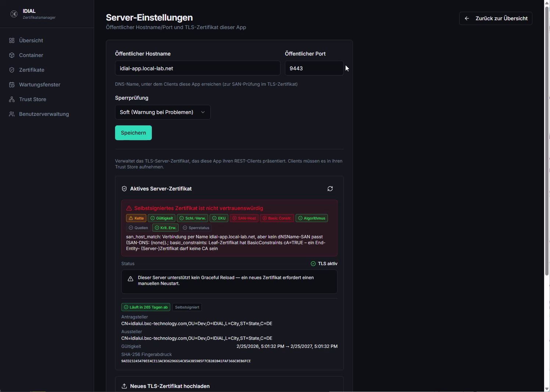Open the Sperrprüfung dropdown

tap(163, 112)
